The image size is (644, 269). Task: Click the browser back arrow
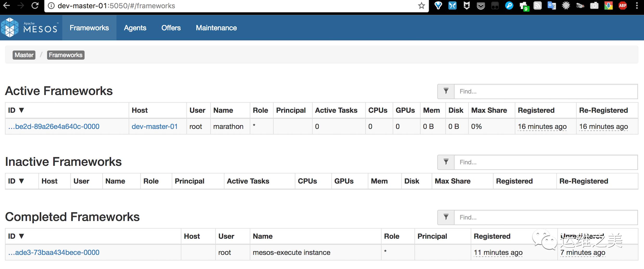(x=7, y=5)
